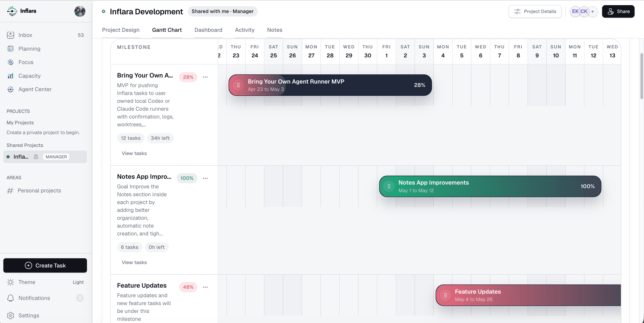Click the WED 13 date column header

point(612,51)
